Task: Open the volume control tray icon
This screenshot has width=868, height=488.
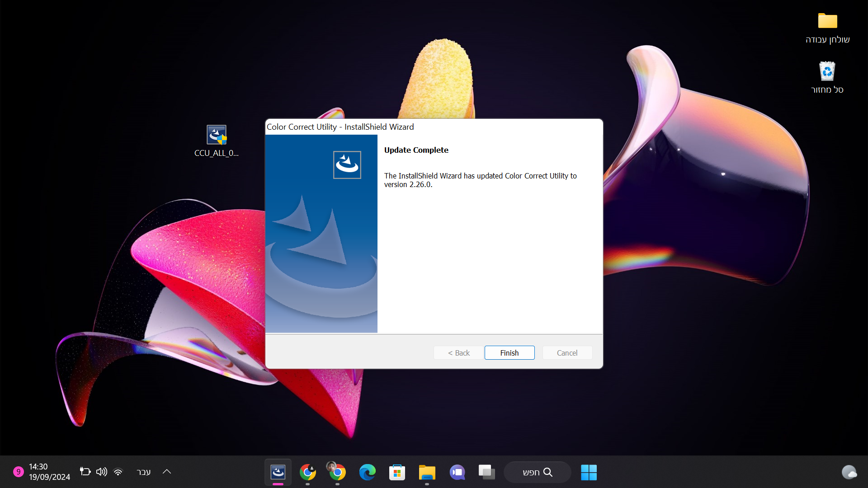Action: pos(101,472)
